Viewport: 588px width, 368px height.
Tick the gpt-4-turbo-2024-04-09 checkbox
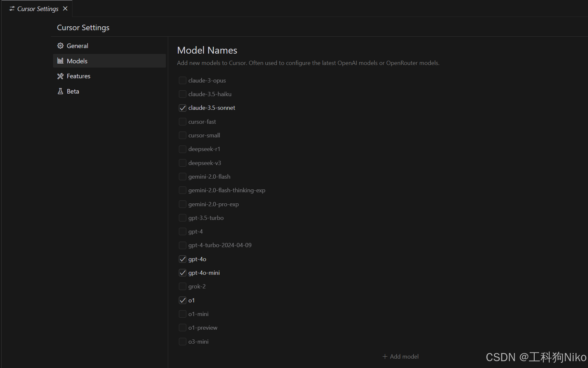182,245
